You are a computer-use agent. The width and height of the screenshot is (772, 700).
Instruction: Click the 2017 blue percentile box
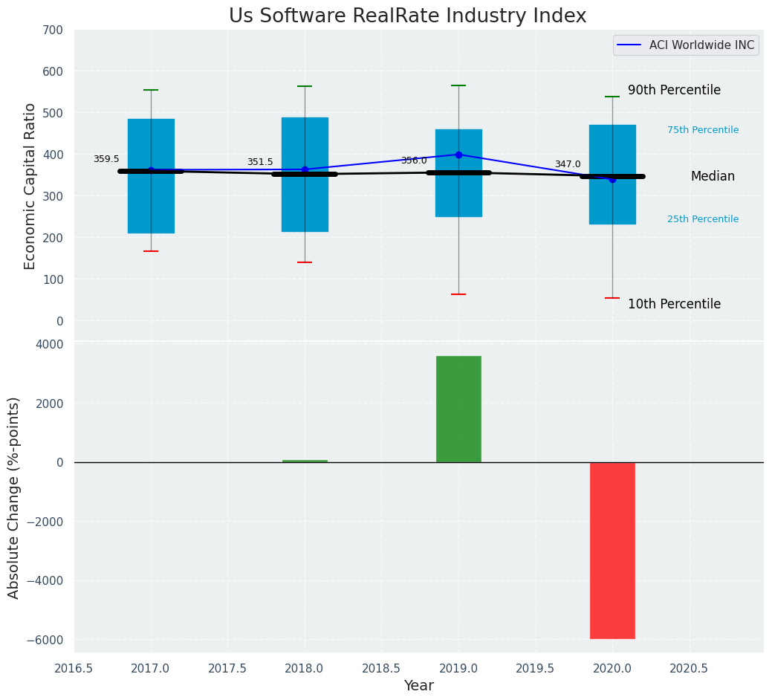(x=151, y=215)
